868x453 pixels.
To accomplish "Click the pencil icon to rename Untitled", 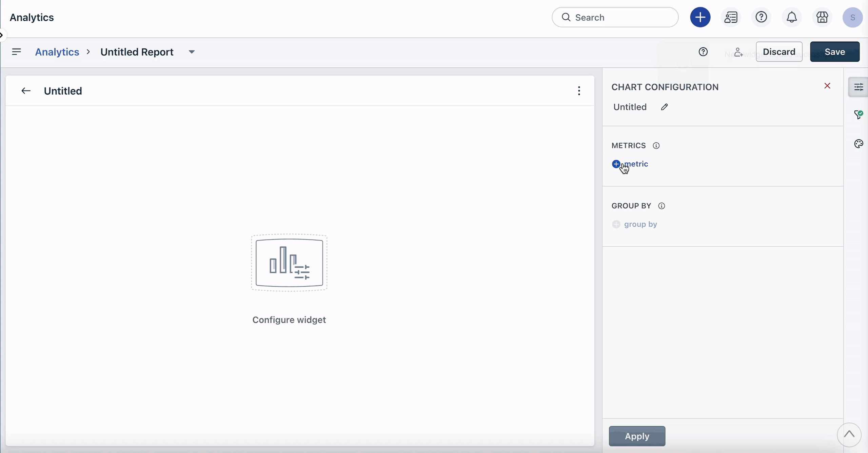I will point(664,107).
